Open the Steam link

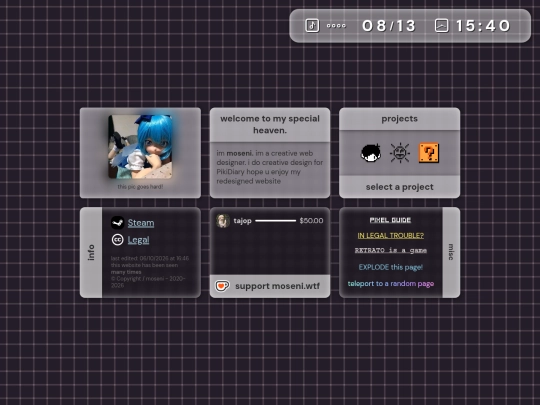(x=141, y=223)
